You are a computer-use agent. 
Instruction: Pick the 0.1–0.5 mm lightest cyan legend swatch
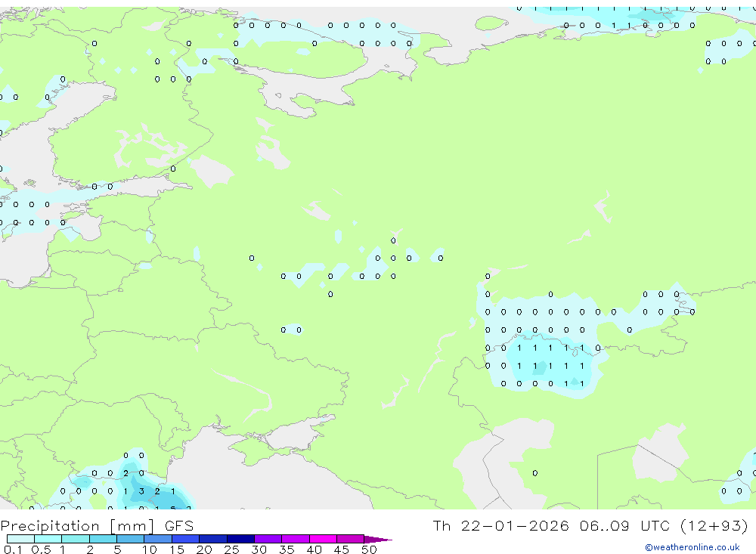20,539
